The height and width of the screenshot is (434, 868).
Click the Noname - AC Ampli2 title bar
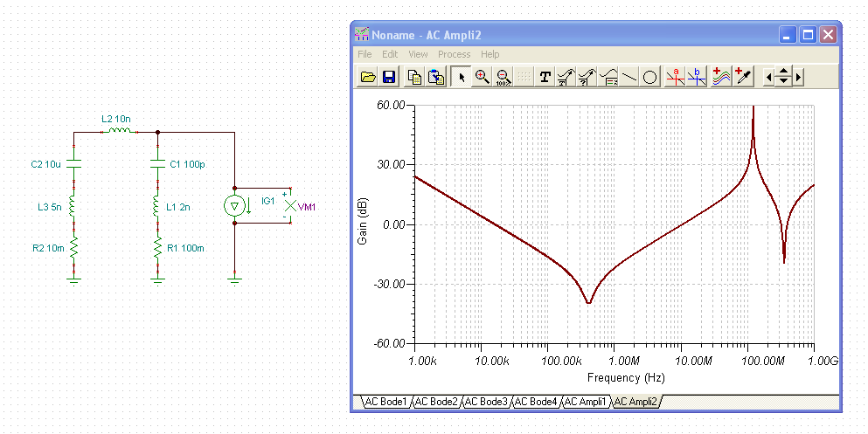click(565, 35)
